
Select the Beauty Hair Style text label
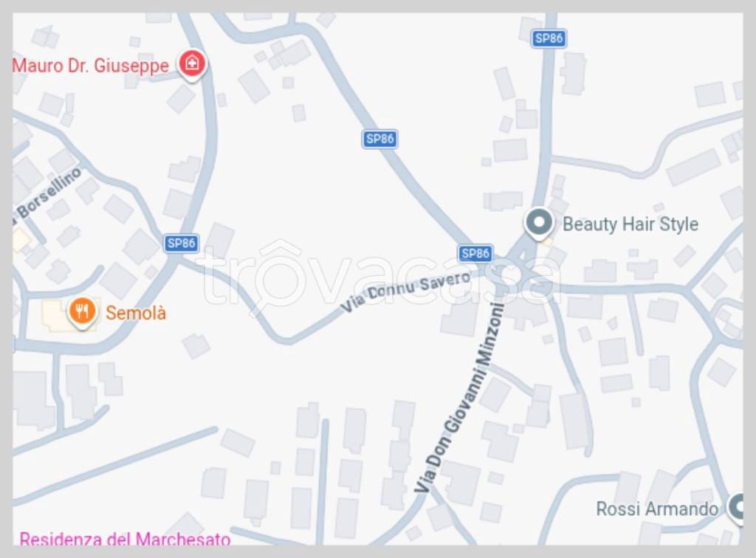(x=630, y=224)
